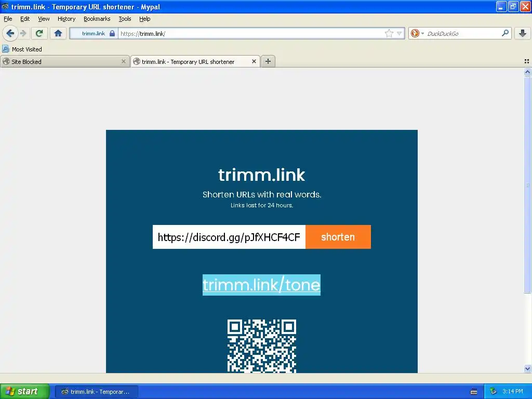Open the downloads arrow button
Image resolution: width=532 pixels, height=399 pixels.
coord(523,33)
